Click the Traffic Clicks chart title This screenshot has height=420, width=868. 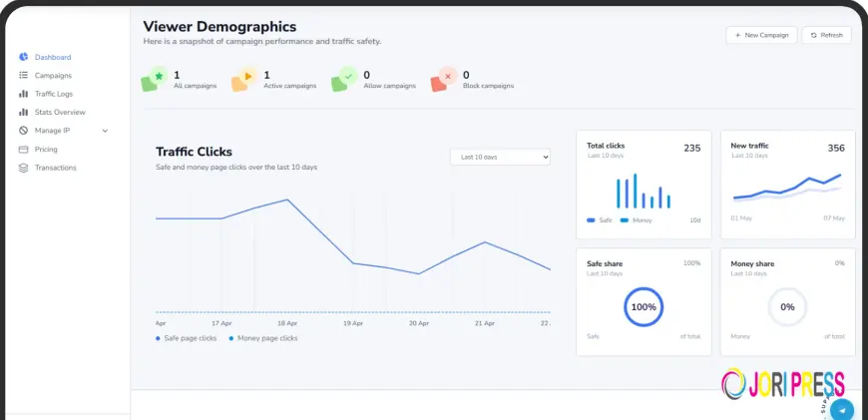pos(194,152)
